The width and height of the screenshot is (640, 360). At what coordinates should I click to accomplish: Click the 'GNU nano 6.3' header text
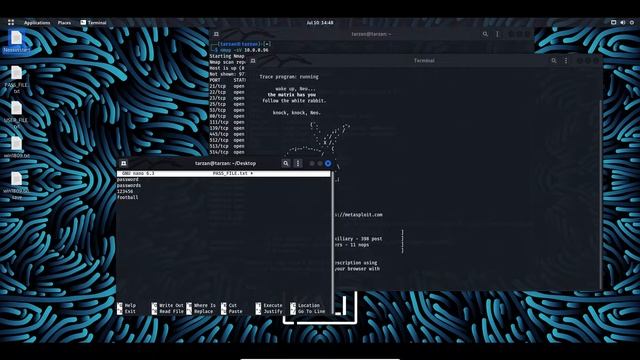pyautogui.click(x=138, y=173)
